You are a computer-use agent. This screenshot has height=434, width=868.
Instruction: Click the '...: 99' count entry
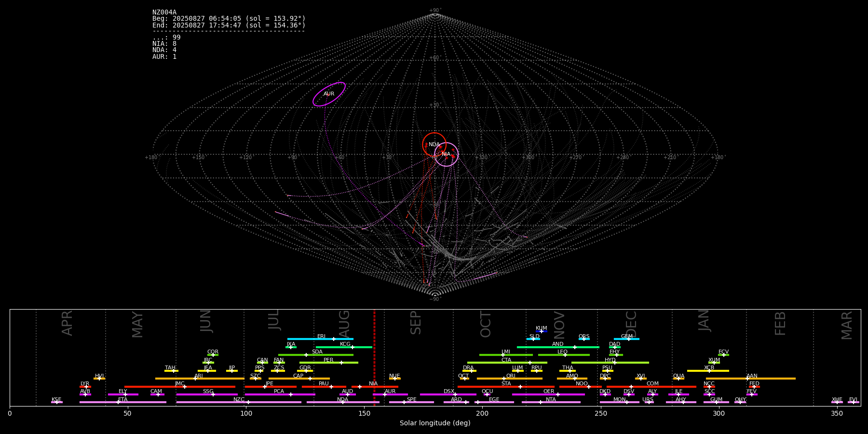166,37
